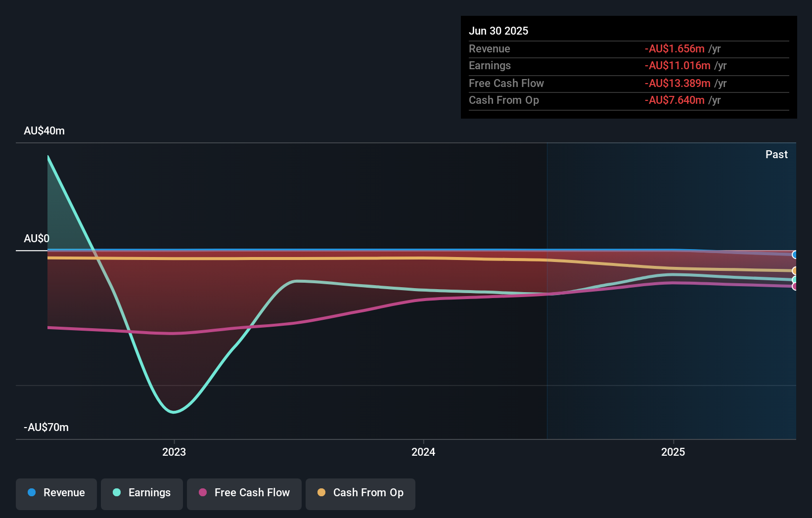This screenshot has width=812, height=518.
Task: Click the Earnings row label in tooltip
Action: click(490, 66)
